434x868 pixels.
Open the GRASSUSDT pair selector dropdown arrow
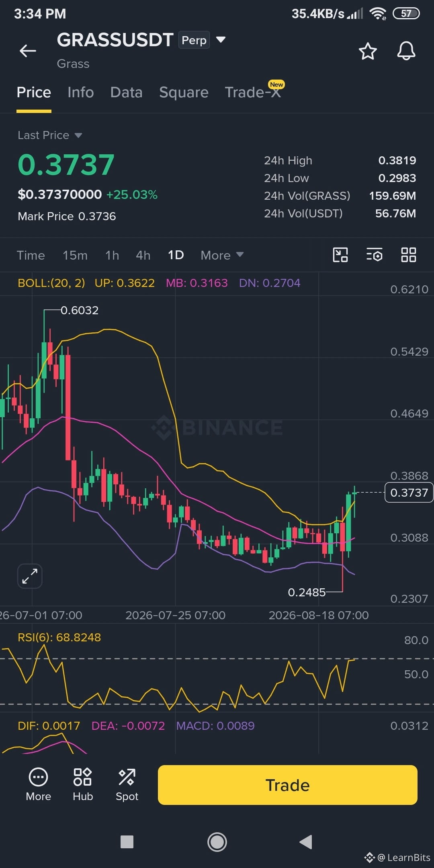[x=221, y=39]
